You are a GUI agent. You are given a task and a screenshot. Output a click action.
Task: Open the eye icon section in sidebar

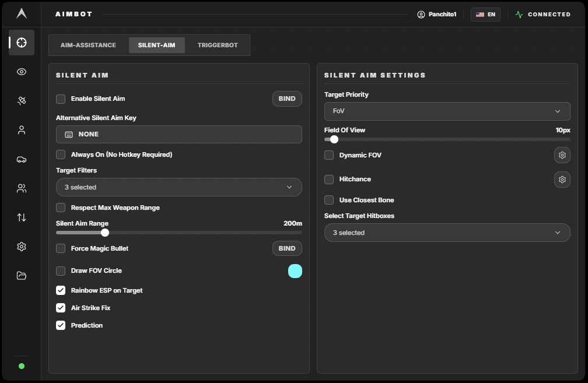[22, 72]
